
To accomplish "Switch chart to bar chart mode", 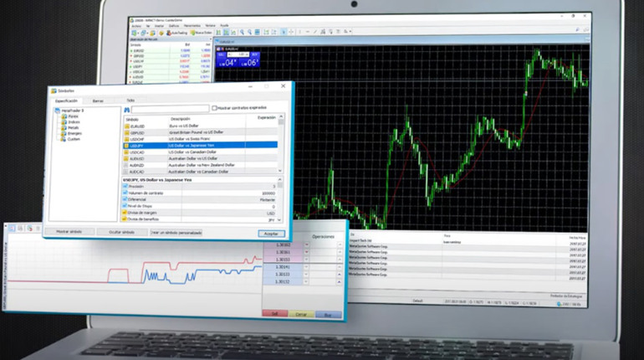I will tap(218, 32).
